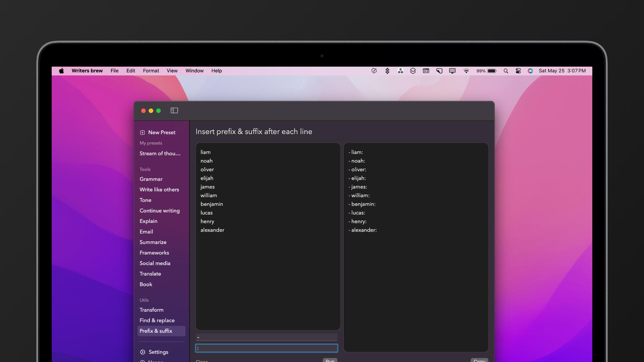This screenshot has height=362, width=644.
Task: Select the Translate tool
Action: click(150, 274)
